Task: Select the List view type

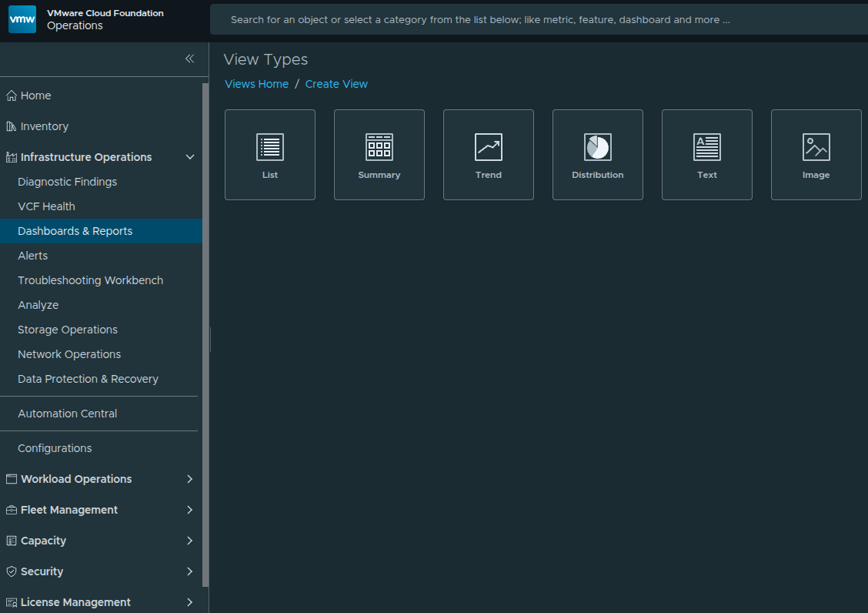Action: pyautogui.click(x=269, y=154)
